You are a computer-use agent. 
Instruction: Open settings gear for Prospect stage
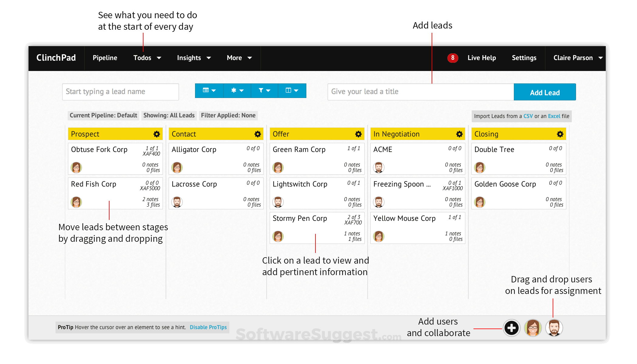click(x=157, y=134)
